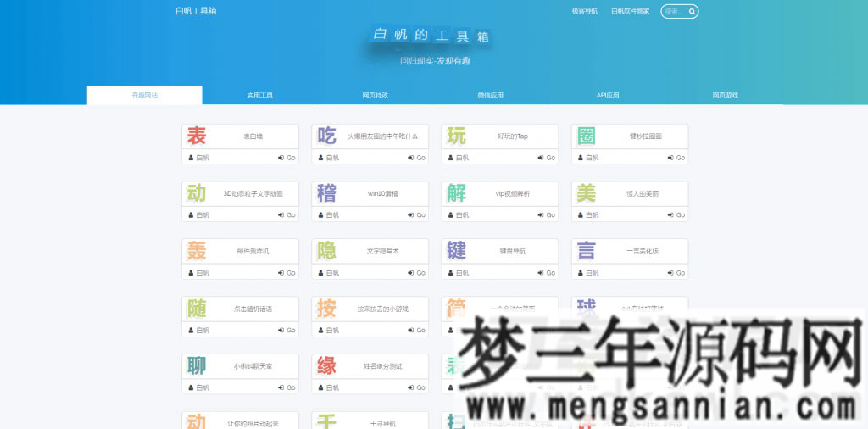
Task: Click the green 随 character icon
Action: [x=196, y=309]
